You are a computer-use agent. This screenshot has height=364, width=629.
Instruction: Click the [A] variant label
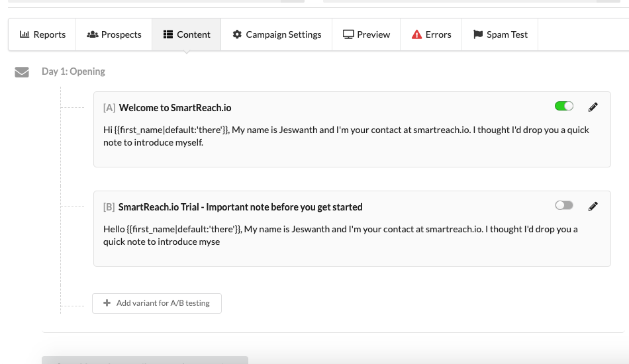[109, 108]
